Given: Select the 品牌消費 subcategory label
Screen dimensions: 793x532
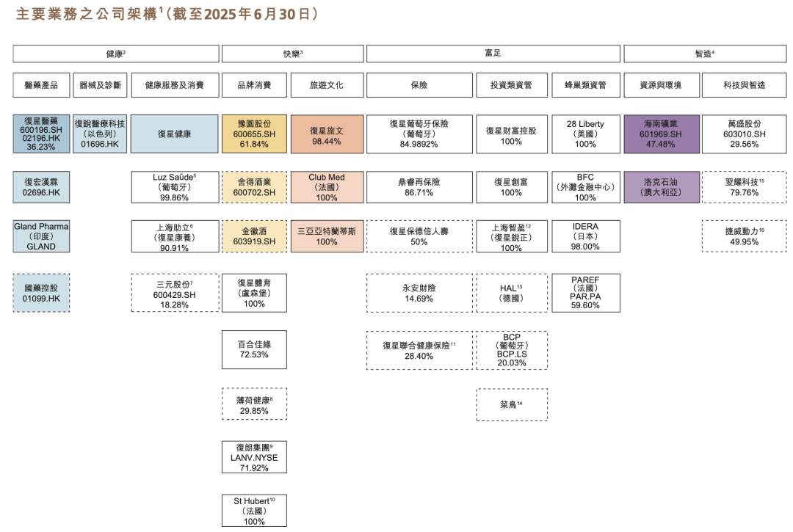Looking at the screenshot, I should 254,84.
